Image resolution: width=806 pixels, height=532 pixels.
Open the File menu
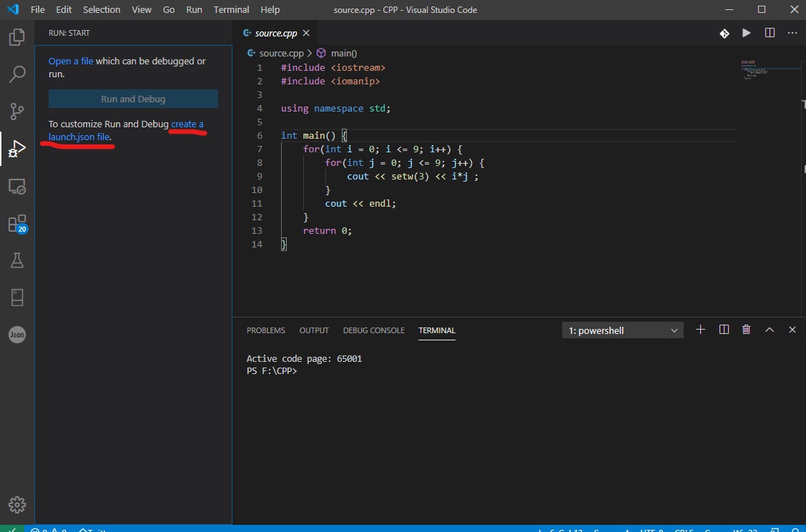click(37, 9)
